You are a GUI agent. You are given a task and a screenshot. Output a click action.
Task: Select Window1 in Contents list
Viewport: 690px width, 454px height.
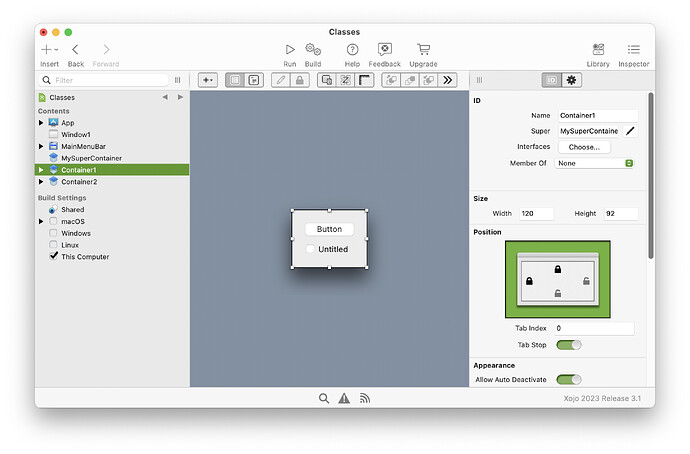pos(75,134)
